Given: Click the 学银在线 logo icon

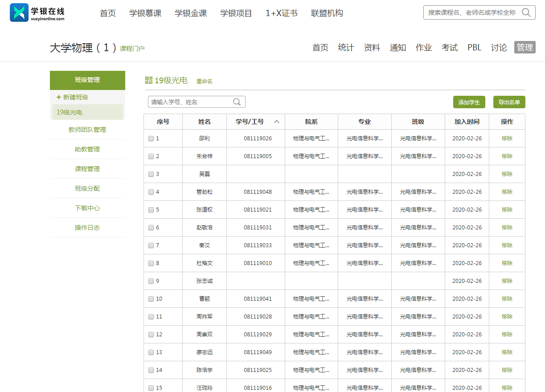Looking at the screenshot, I should click(19, 13).
